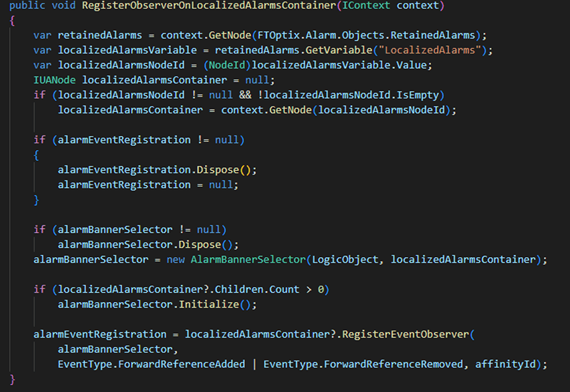570x392 pixels.
Task: Click Dispose on the alarmEventRegistration line
Action: [x=218, y=170]
